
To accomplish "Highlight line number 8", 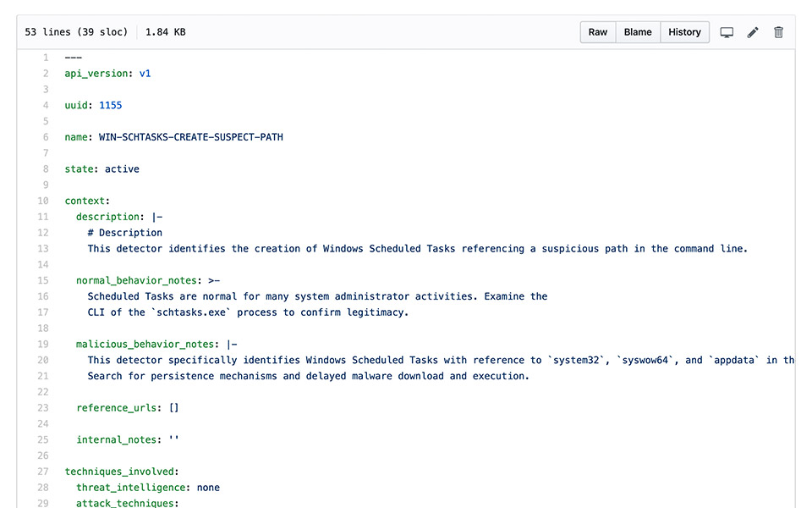I will 46,169.
